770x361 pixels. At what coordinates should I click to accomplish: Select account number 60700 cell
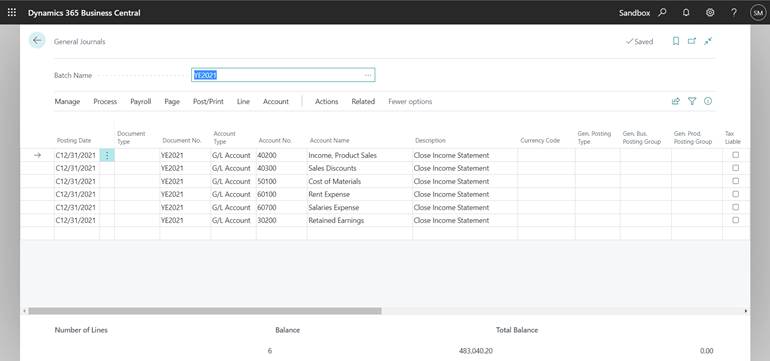pyautogui.click(x=281, y=207)
